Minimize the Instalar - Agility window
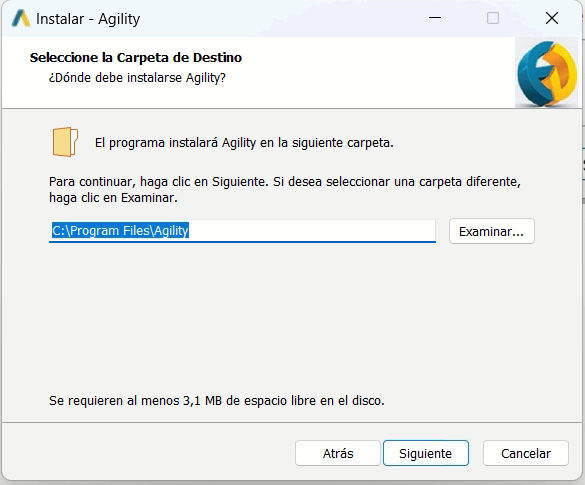Image resolution: width=585 pixels, height=485 pixels. [x=435, y=18]
